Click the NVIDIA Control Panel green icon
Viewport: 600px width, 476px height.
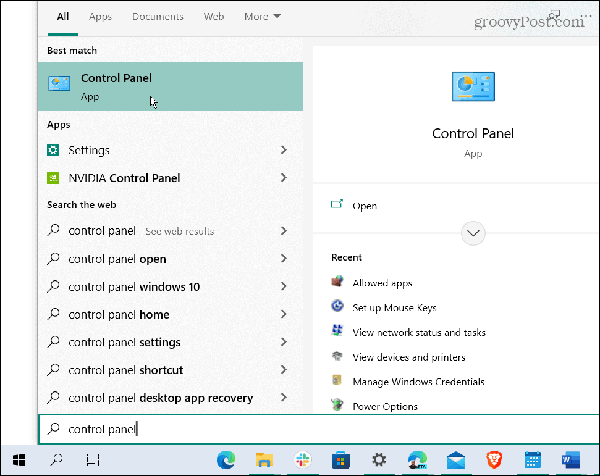[x=53, y=178]
